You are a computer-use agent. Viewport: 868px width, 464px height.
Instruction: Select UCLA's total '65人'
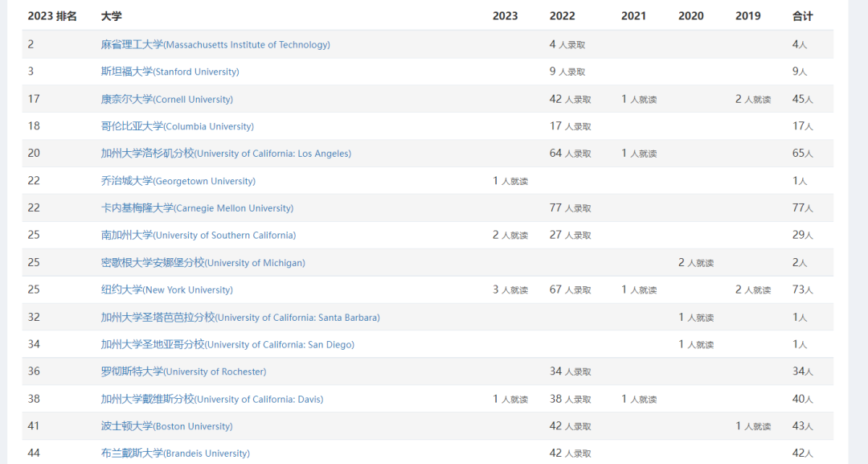[803, 154]
